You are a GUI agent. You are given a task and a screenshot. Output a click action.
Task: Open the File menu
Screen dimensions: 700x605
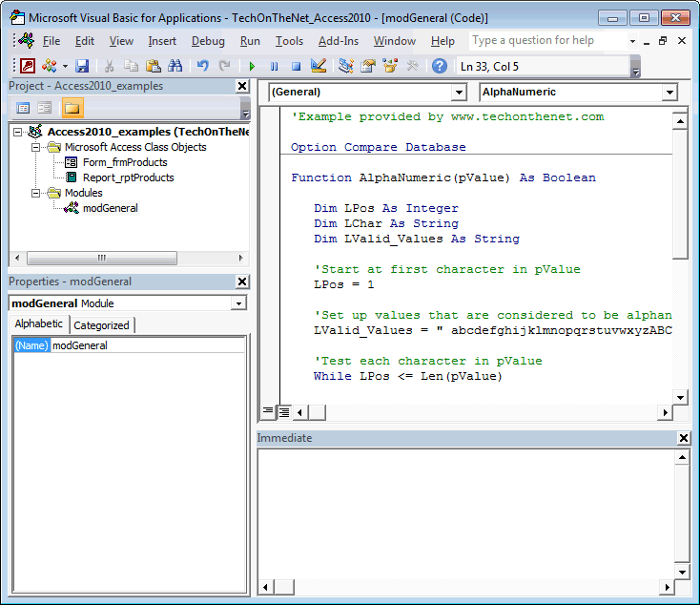51,41
